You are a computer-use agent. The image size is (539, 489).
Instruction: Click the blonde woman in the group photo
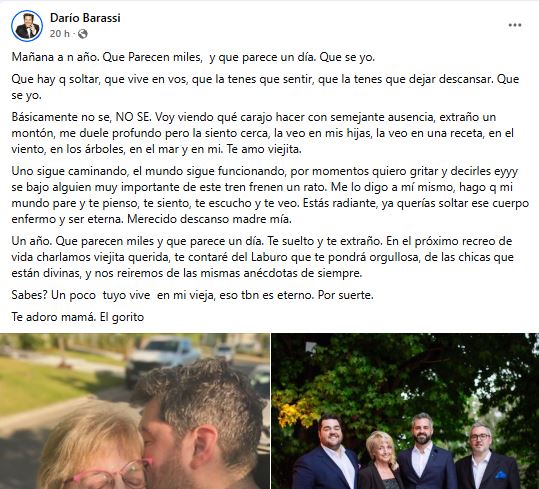[x=380, y=460]
